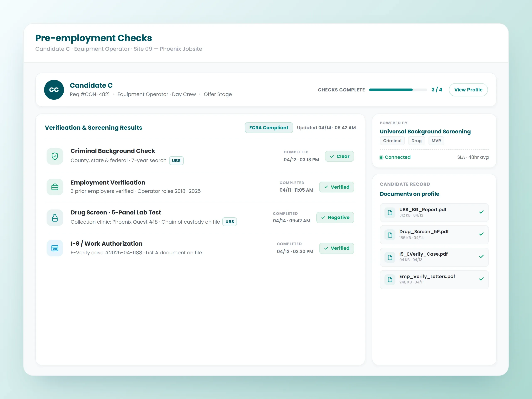
Task: Click the CC candidate avatar
Action: tap(54, 90)
